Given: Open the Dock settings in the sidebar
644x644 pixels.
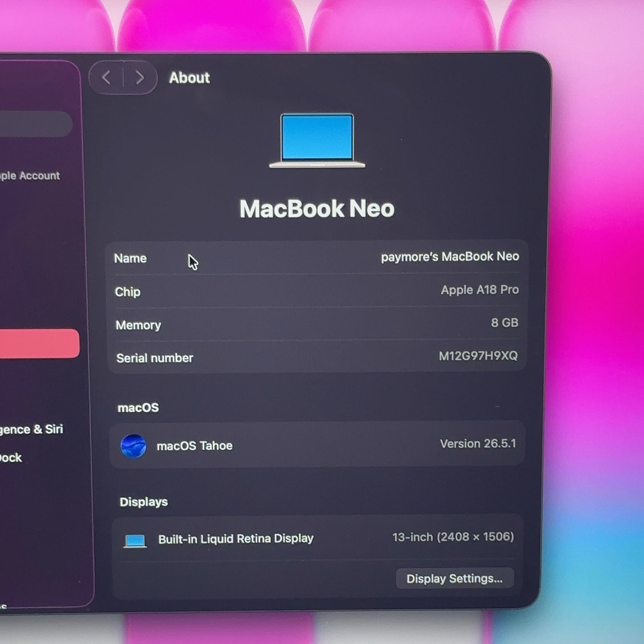Looking at the screenshot, I should click(x=11, y=458).
